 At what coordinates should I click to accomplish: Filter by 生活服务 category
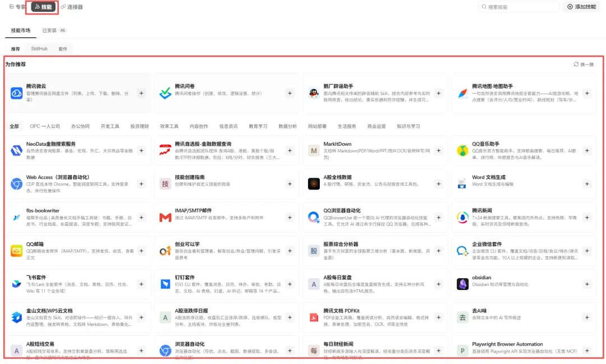coord(347,126)
